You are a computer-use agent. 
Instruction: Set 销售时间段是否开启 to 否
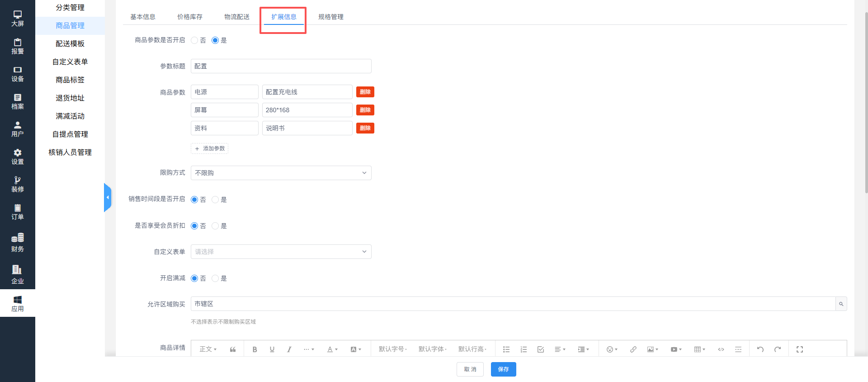pyautogui.click(x=194, y=200)
